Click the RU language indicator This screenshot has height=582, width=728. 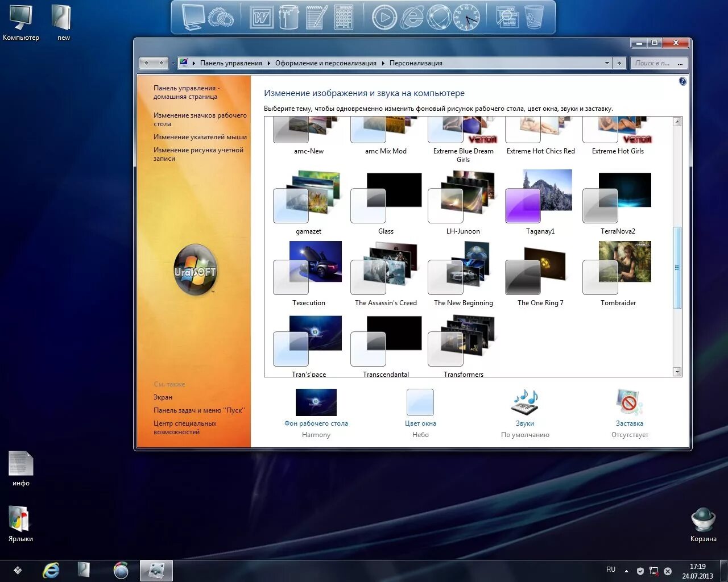[x=611, y=569]
